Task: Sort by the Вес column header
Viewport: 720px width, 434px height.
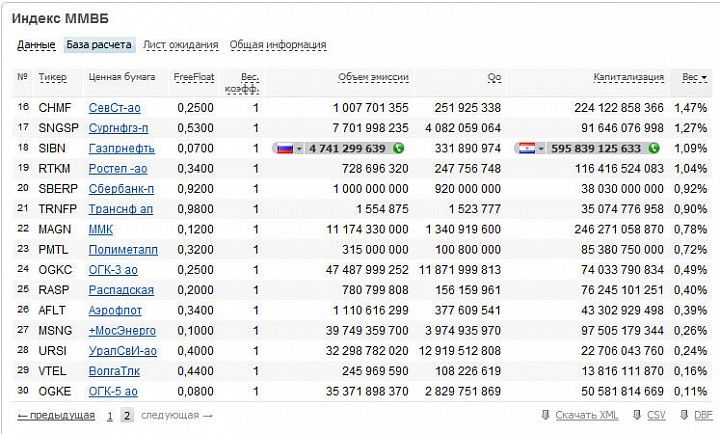Action: click(694, 77)
